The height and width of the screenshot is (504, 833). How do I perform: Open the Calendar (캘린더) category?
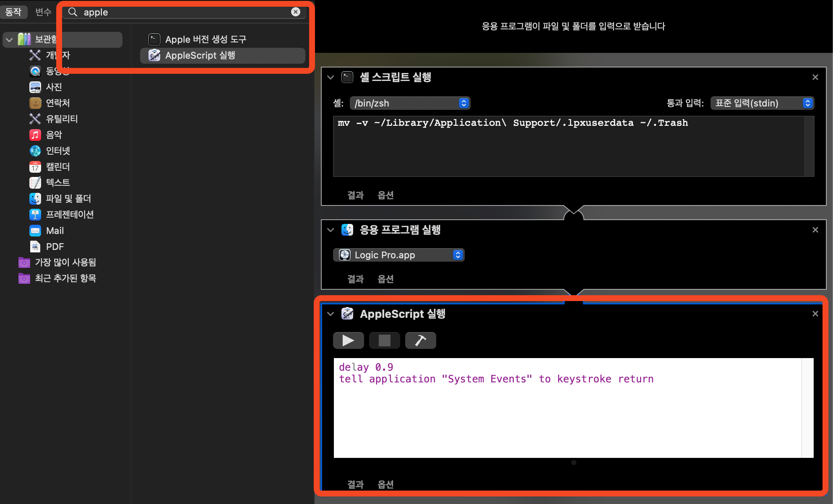57,167
